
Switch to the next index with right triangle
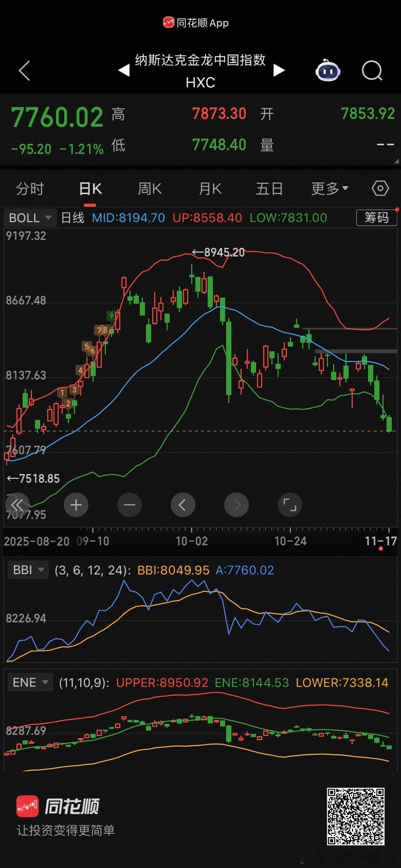point(279,70)
